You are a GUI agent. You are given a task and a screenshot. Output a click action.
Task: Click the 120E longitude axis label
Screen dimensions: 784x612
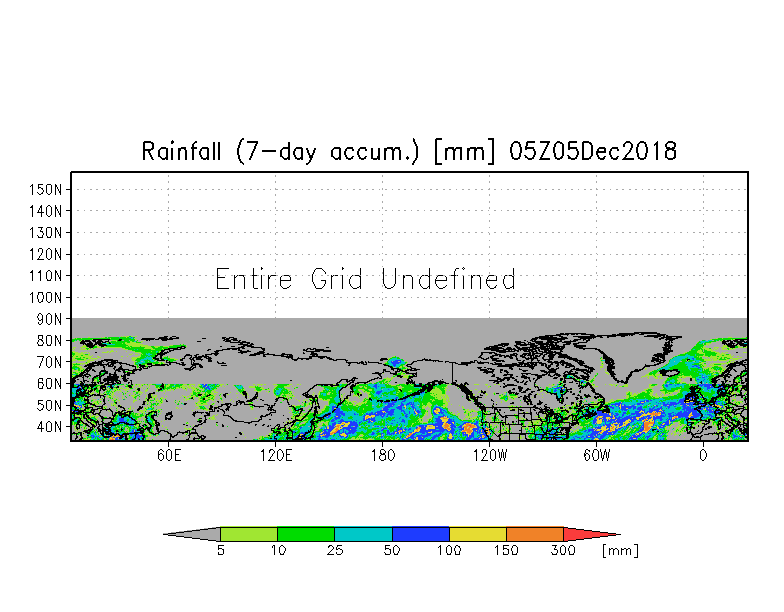pyautogui.click(x=276, y=456)
